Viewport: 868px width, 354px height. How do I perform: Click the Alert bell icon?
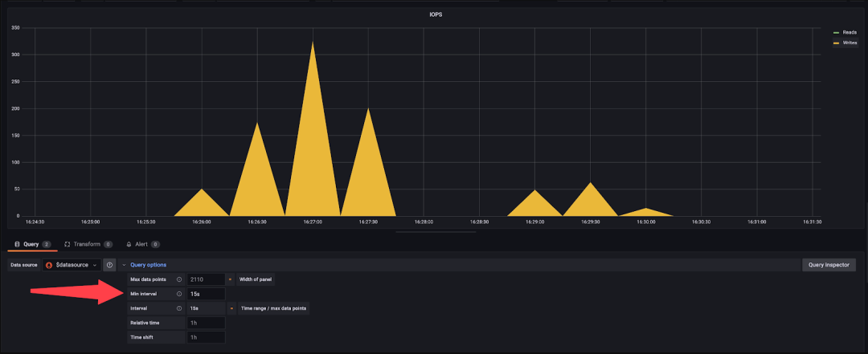(129, 244)
